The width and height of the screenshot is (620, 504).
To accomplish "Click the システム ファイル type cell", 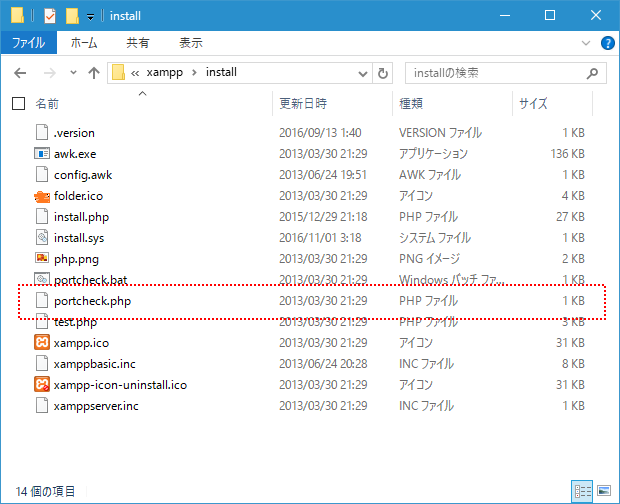I will 435,238.
